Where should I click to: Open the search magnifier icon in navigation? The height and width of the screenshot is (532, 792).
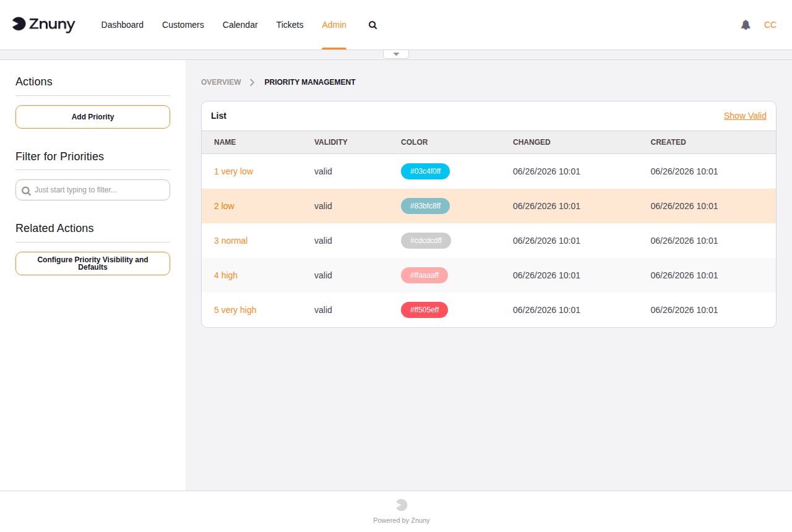pyautogui.click(x=372, y=25)
